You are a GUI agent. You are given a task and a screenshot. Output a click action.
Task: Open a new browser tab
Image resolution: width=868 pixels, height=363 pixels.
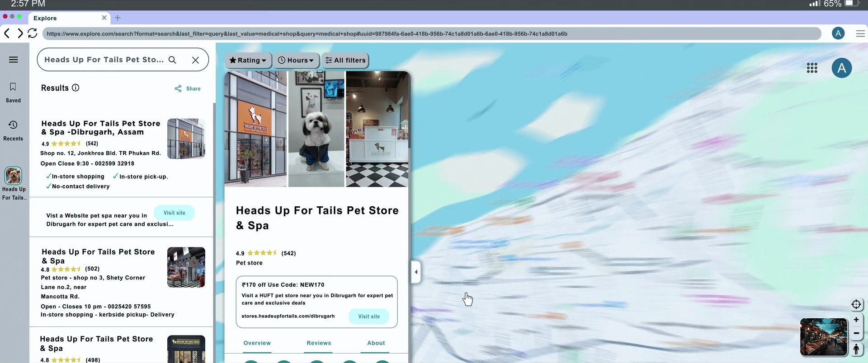(x=118, y=18)
